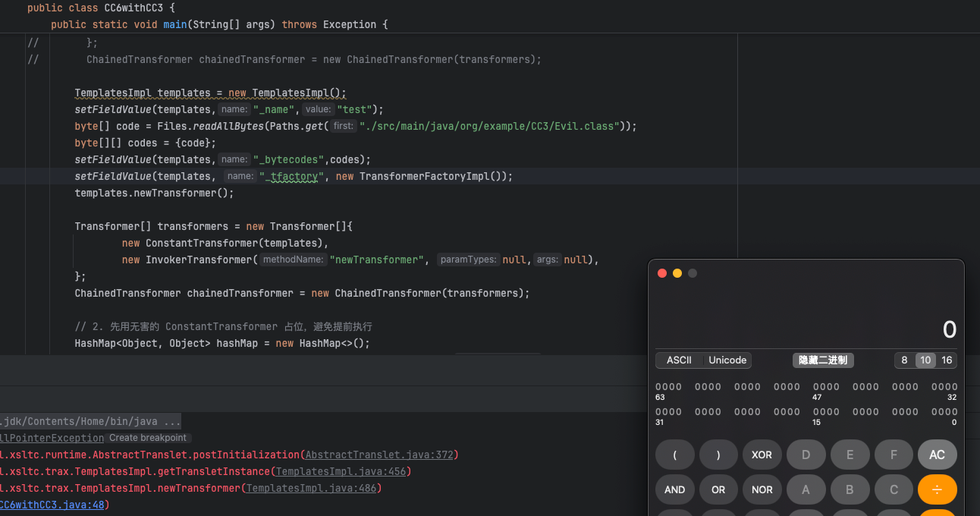Click the XOR key in Calculator
980x516 pixels.
tap(762, 455)
